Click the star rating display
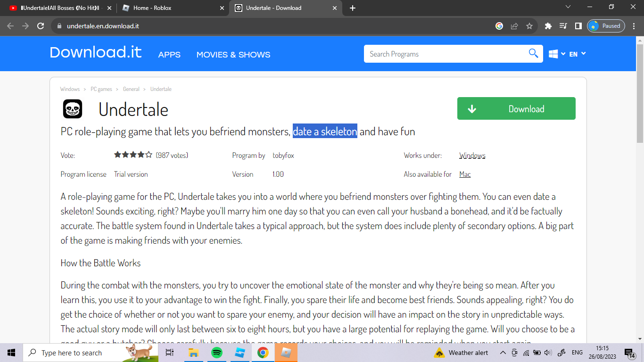 (133, 155)
